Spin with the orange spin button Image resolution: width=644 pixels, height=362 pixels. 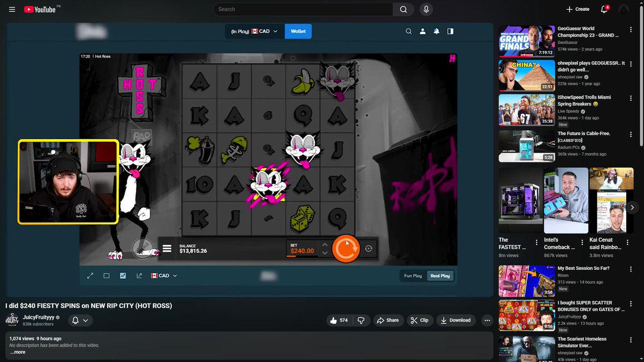tap(345, 249)
